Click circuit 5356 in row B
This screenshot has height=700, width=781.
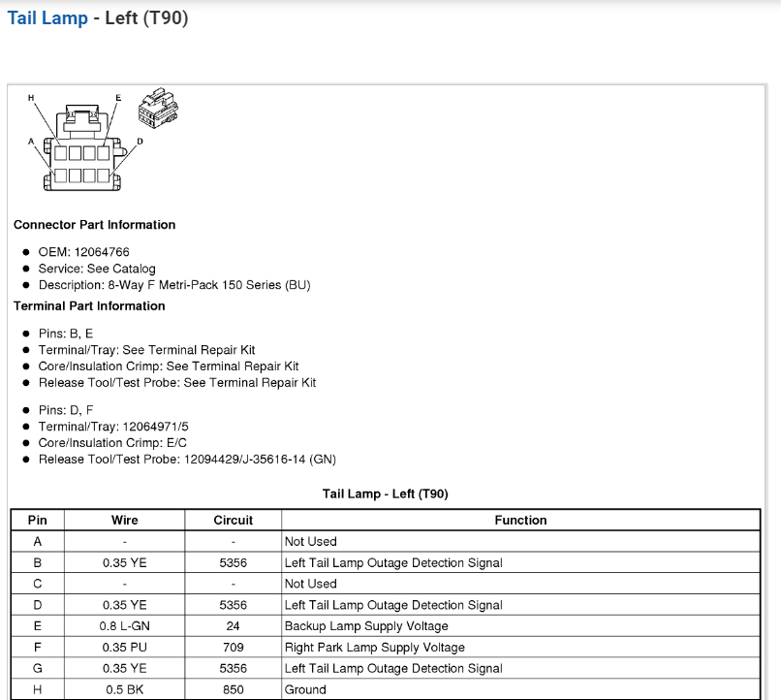point(234,563)
